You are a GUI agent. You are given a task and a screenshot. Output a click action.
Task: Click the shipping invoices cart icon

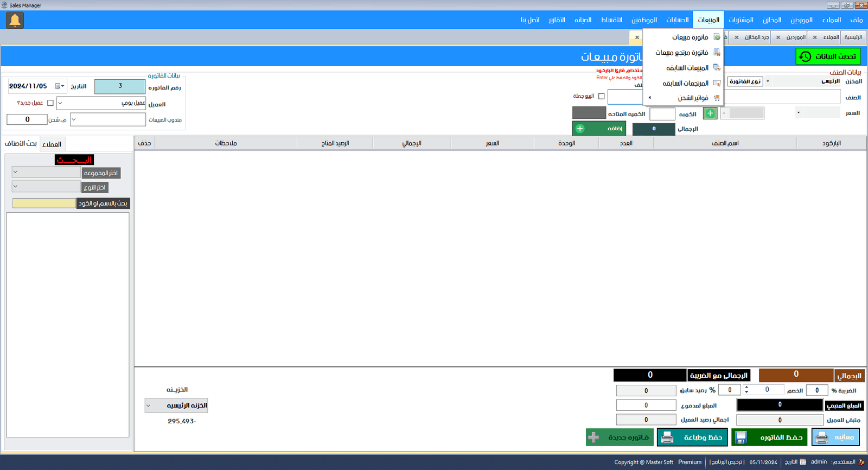click(717, 98)
